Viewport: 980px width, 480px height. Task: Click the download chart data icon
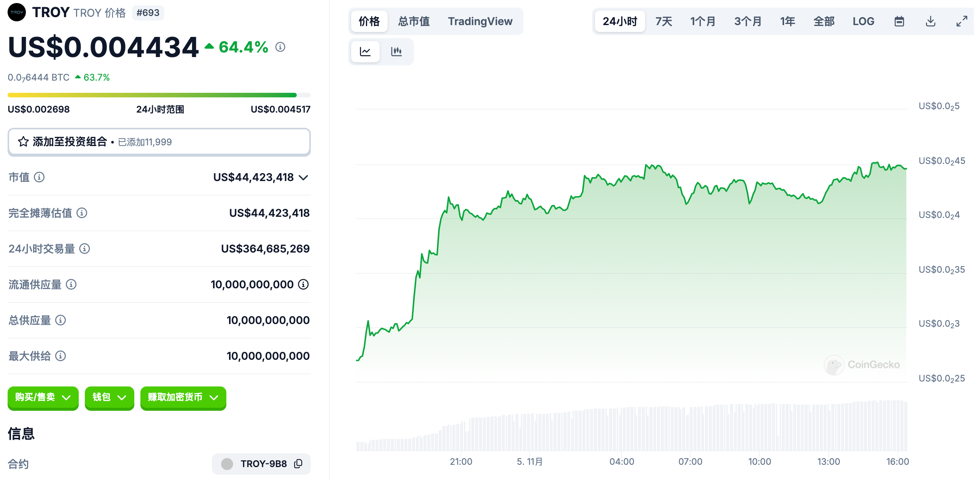[x=930, y=21]
